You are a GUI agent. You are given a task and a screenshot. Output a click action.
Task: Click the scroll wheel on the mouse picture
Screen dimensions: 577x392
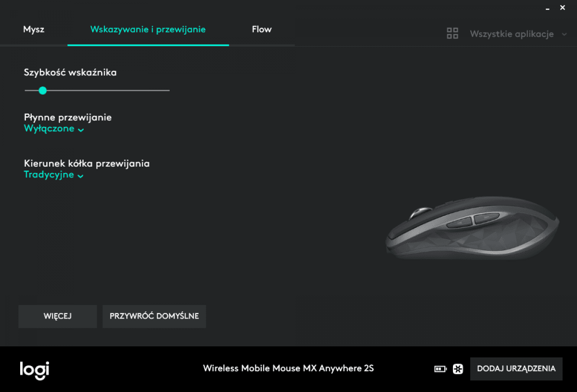pyautogui.click(x=421, y=212)
